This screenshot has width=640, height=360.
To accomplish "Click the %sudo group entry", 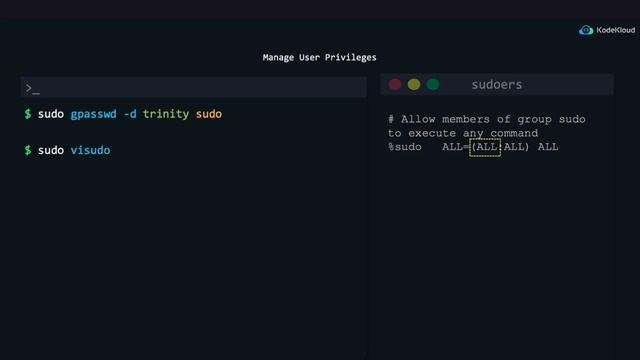I will tap(405, 147).
